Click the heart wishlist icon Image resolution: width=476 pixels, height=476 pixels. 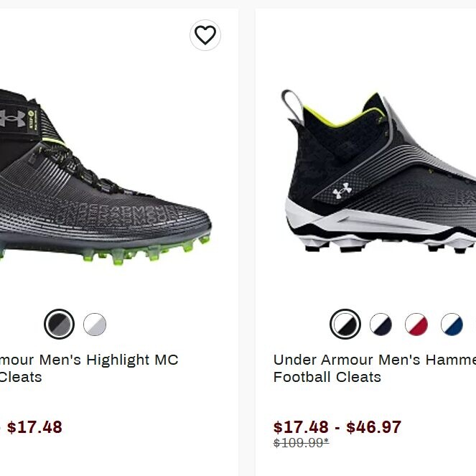[205, 35]
